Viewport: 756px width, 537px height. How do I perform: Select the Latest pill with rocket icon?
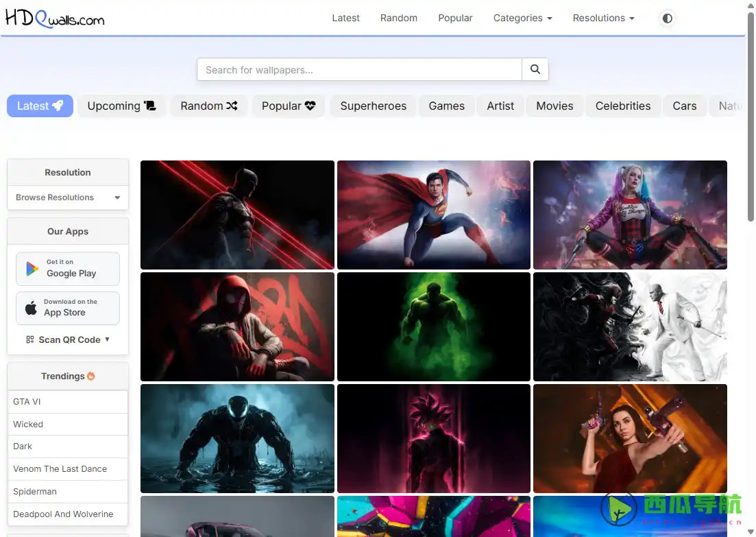40,106
